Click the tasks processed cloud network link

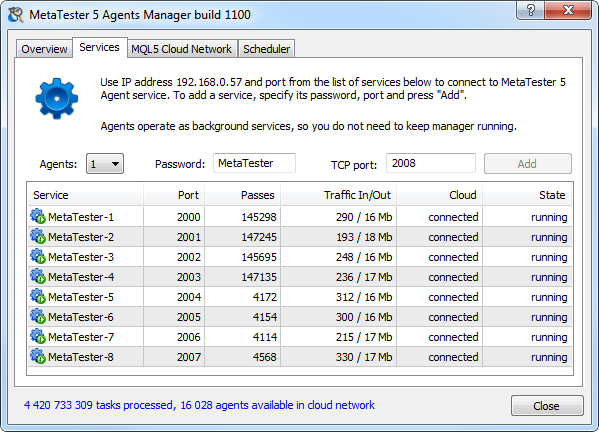(x=199, y=405)
